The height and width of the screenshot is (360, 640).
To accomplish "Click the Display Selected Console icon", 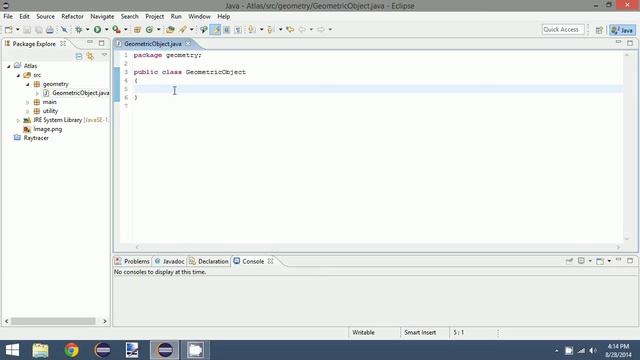I will point(581,260).
